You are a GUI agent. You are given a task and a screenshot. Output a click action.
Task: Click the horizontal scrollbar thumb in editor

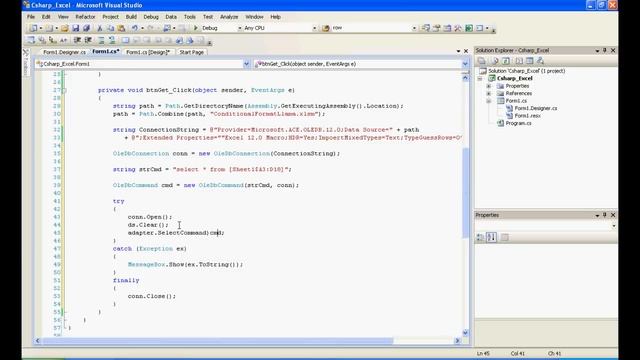[218, 340]
